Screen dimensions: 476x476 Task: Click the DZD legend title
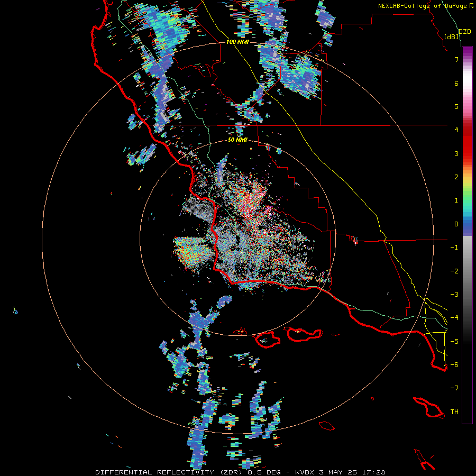pyautogui.click(x=464, y=32)
